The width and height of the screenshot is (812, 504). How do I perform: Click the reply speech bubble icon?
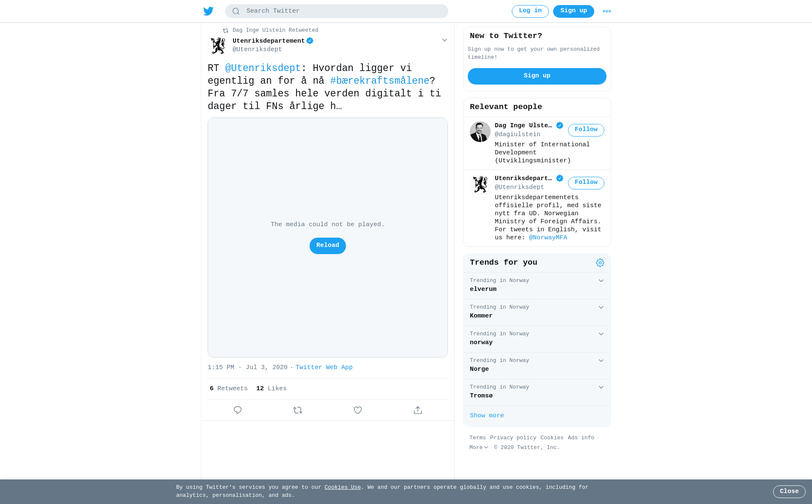(x=238, y=410)
